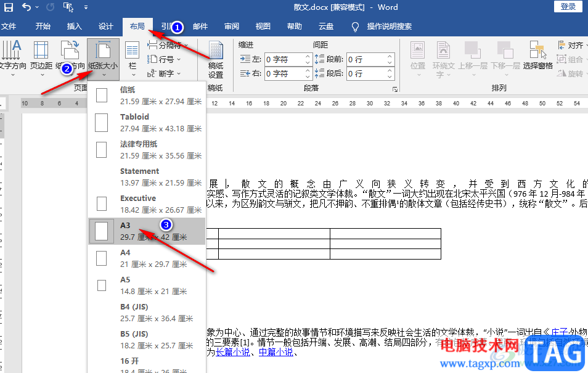
Task: Increase 段前 spacing with up stepper
Action: [x=390, y=57]
